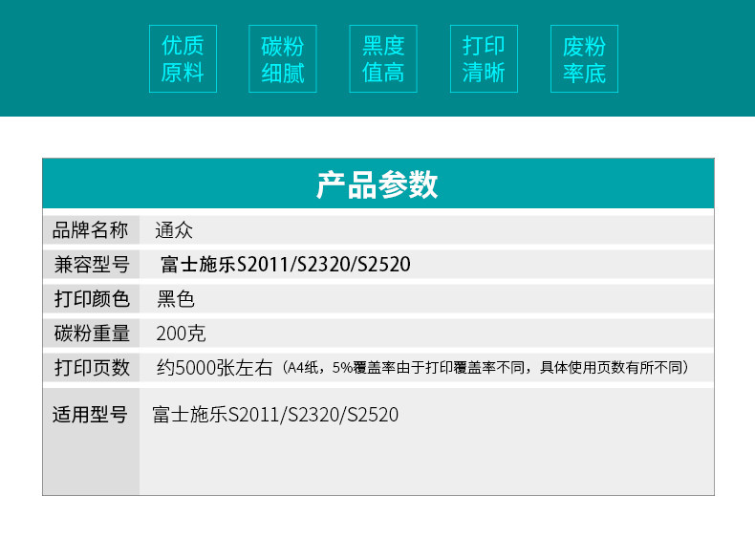
Task: Select the 适用型号 label cell
Action: click(91, 442)
